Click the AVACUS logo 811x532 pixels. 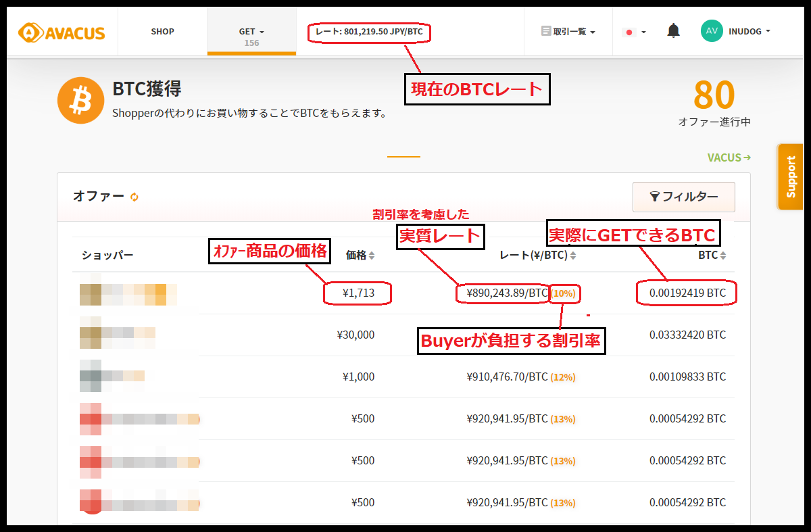click(62, 32)
